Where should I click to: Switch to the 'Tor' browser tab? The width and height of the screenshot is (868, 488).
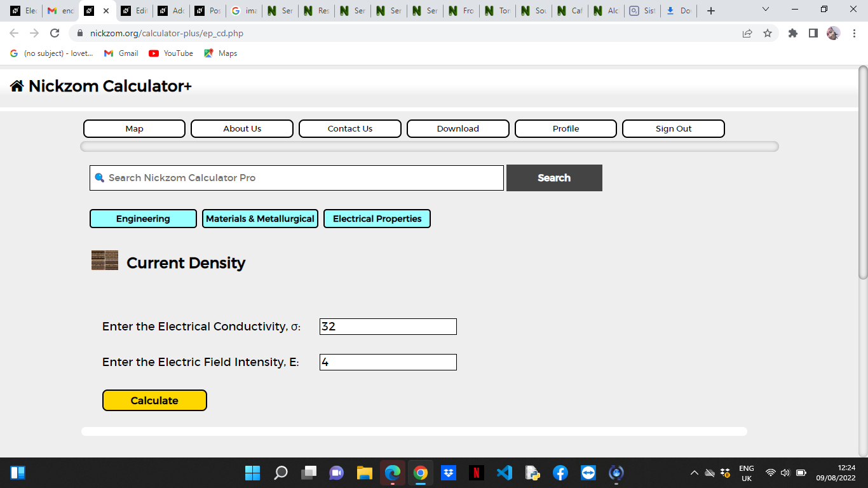click(498, 11)
